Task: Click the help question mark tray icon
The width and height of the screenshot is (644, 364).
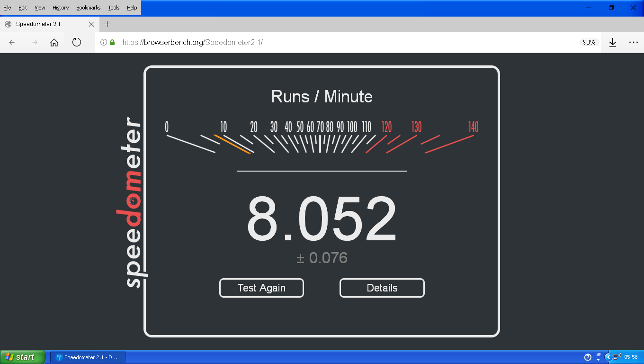Action: (x=588, y=357)
